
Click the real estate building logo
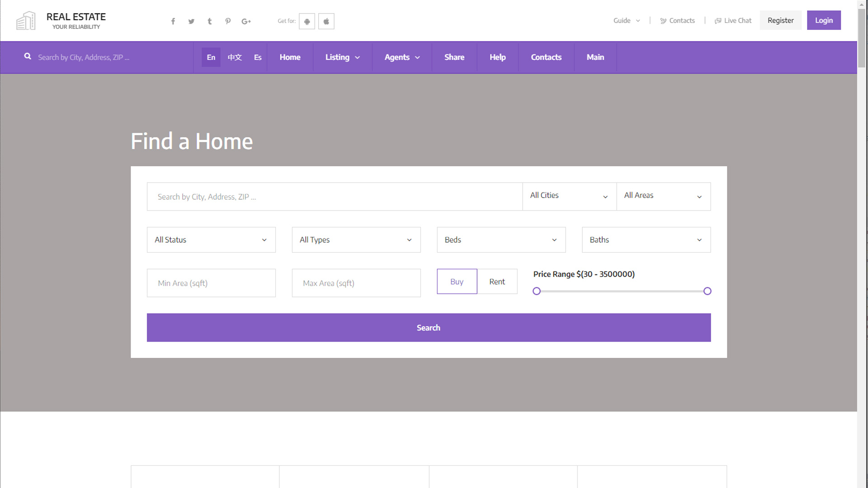coord(26,21)
